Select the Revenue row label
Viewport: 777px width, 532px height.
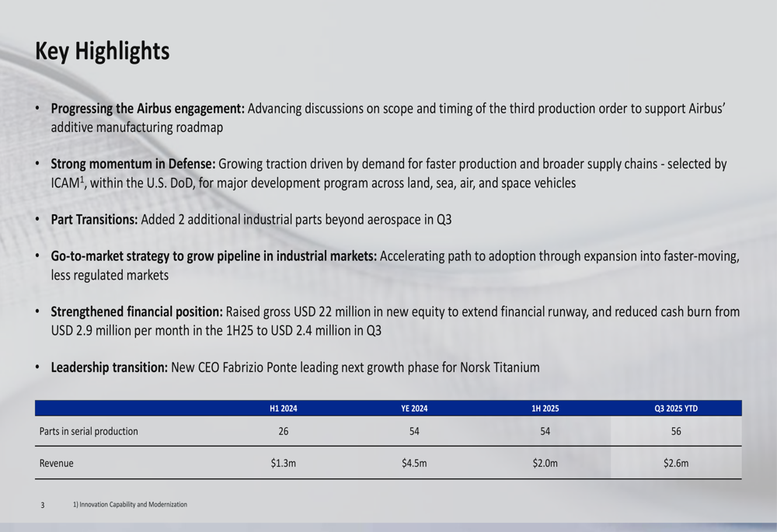(x=56, y=464)
